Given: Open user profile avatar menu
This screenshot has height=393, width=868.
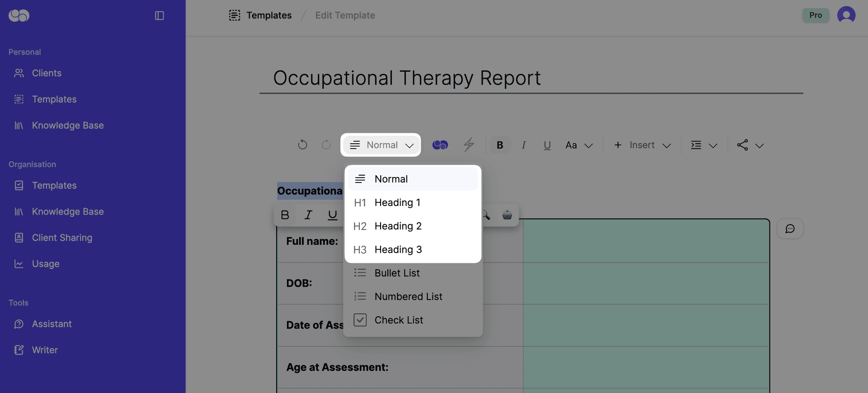Looking at the screenshot, I should pos(846,15).
